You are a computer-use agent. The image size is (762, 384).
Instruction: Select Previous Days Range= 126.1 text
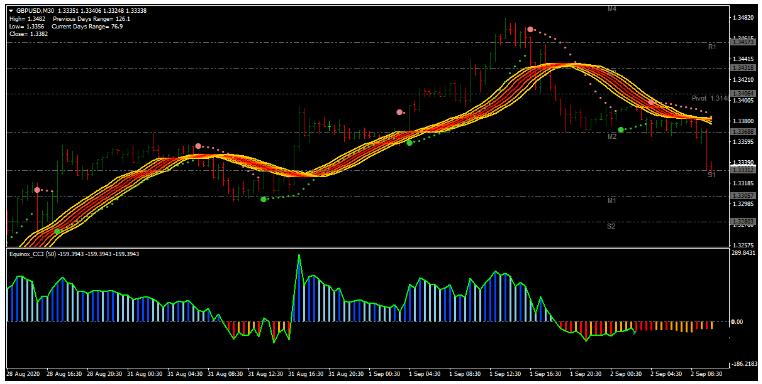tap(91, 18)
